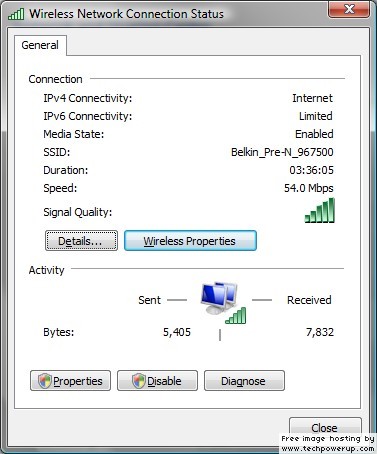The width and height of the screenshot is (377, 454).
Task: Close the status dialog with Close button
Action: click(x=325, y=427)
